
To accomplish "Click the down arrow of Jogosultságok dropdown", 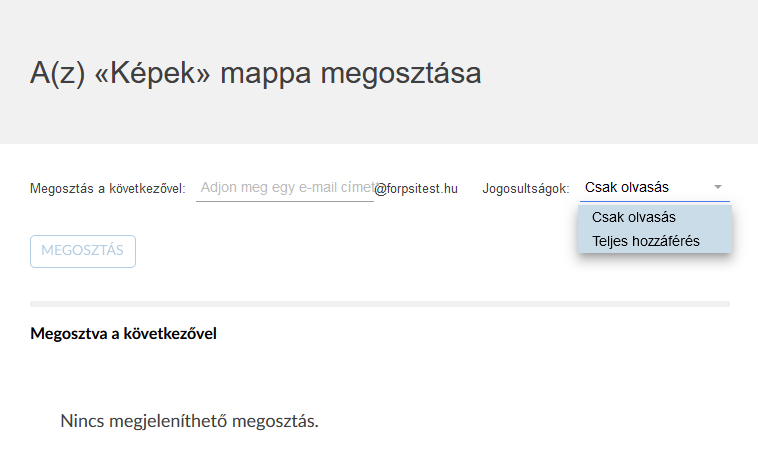I will pyautogui.click(x=718, y=187).
